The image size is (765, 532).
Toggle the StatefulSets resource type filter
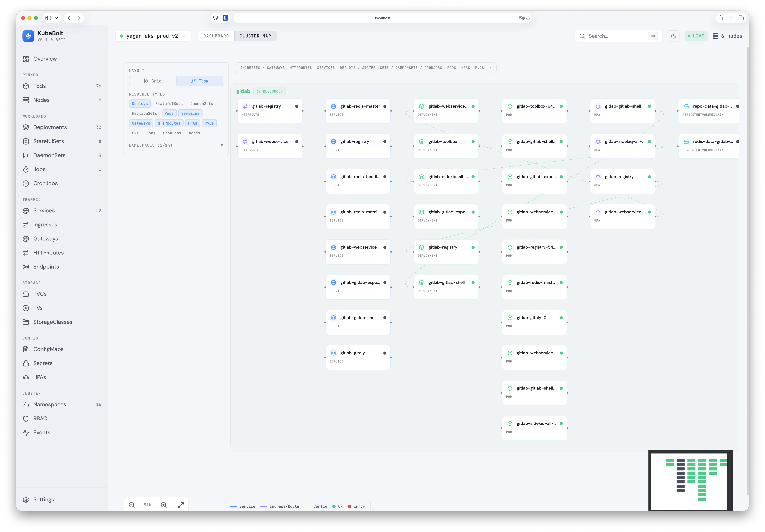pos(169,104)
